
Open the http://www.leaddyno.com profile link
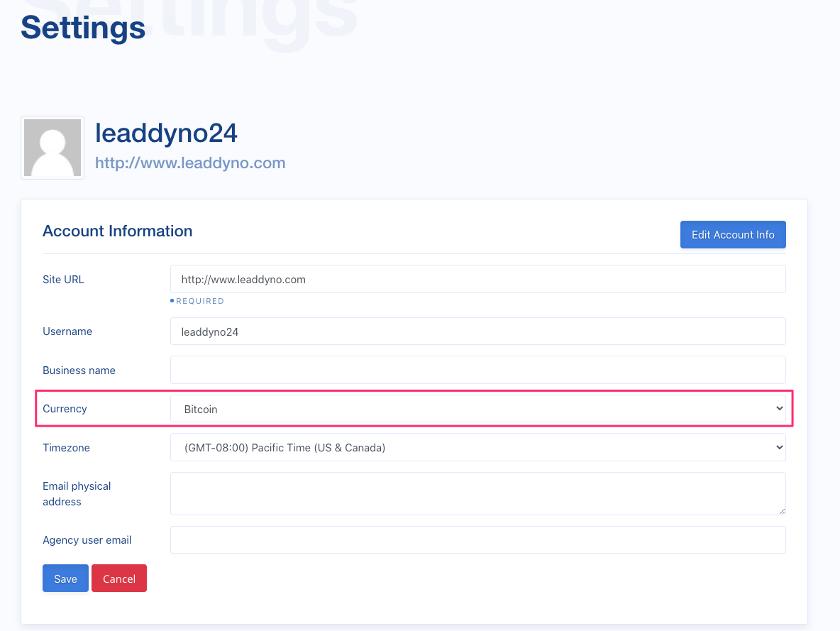click(190, 163)
